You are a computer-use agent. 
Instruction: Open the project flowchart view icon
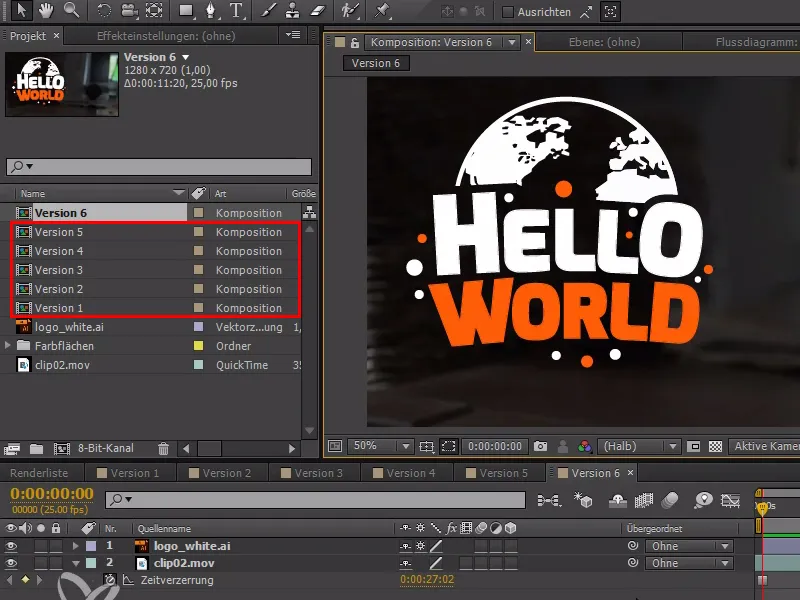309,212
